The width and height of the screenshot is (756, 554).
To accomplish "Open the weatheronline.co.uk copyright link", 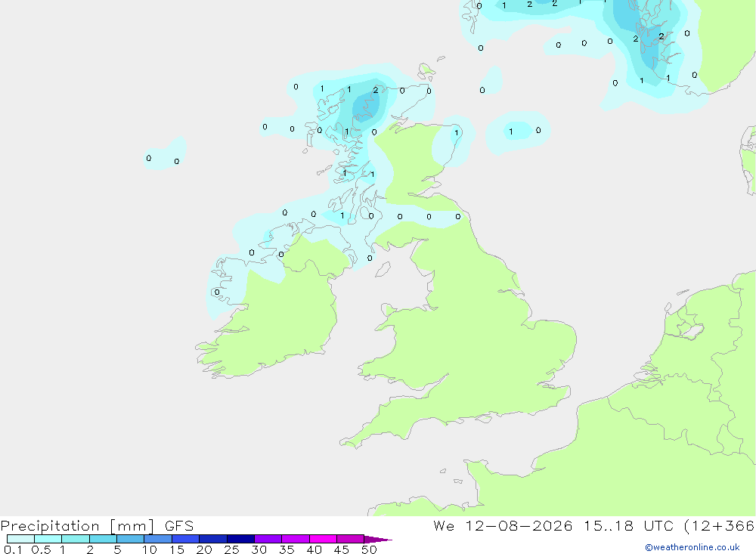I will tap(692, 547).
